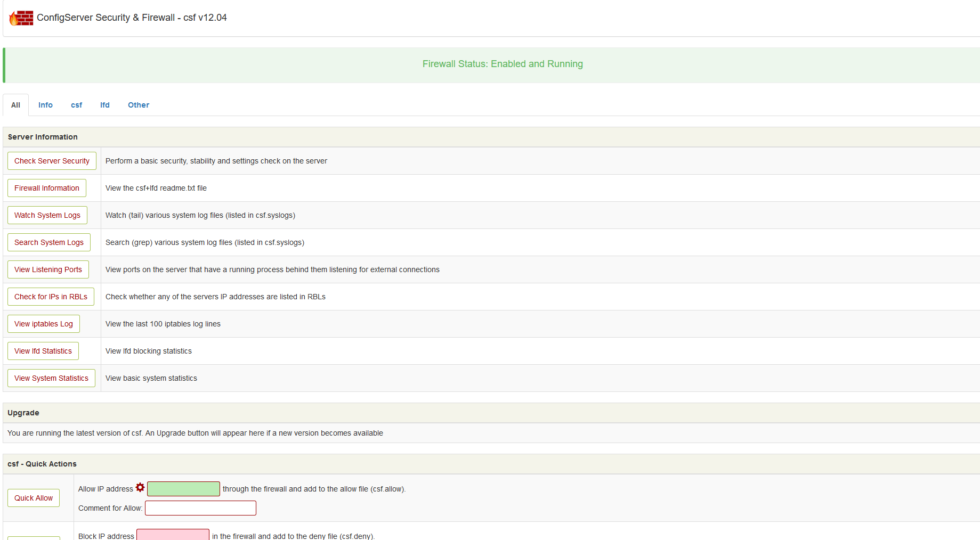The height and width of the screenshot is (540, 980).
Task: Focus the pink Block IP address field
Action: [x=173, y=535]
